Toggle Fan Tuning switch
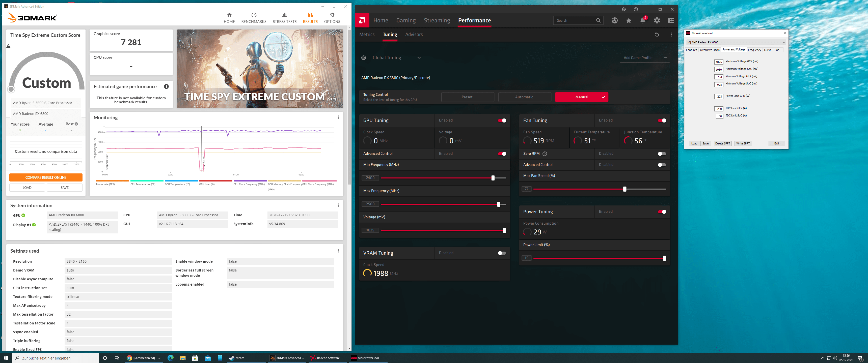The height and width of the screenshot is (363, 868). [662, 120]
